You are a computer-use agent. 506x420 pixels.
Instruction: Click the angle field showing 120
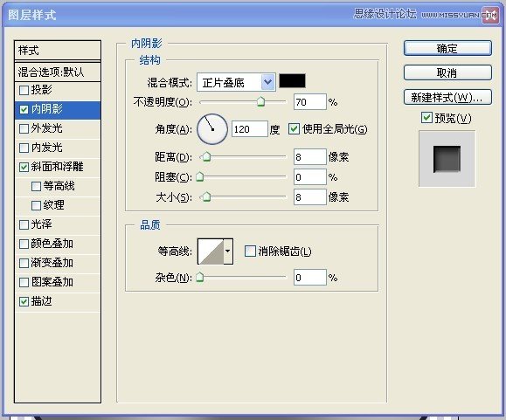click(250, 129)
